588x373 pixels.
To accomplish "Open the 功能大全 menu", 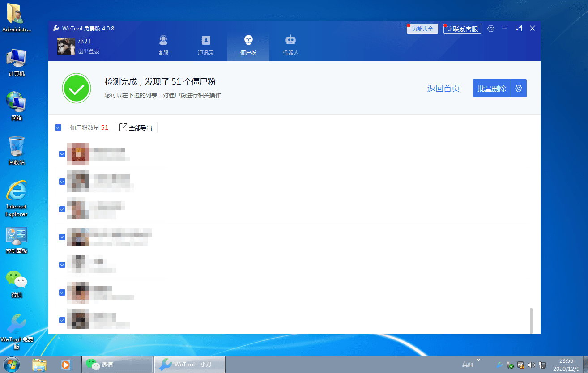I will click(x=422, y=28).
